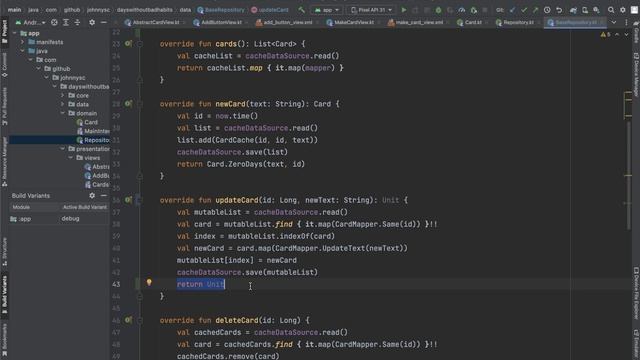Image resolution: width=640 pixels, height=360 pixels.
Task: Hide the Build Variants panel
Action: [104, 196]
